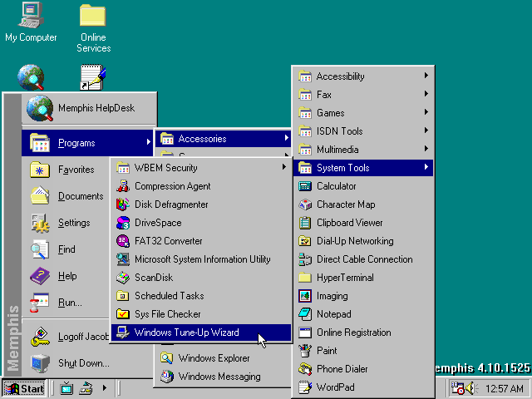Click the Clipboard Viewer icon
532x399 pixels.
[305, 223]
